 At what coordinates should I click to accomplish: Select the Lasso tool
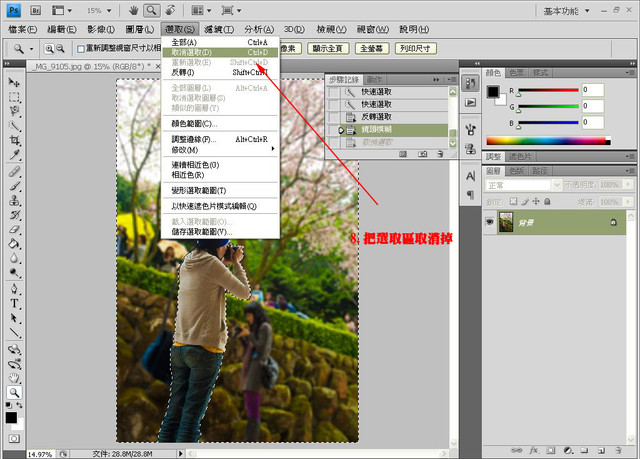(14, 111)
